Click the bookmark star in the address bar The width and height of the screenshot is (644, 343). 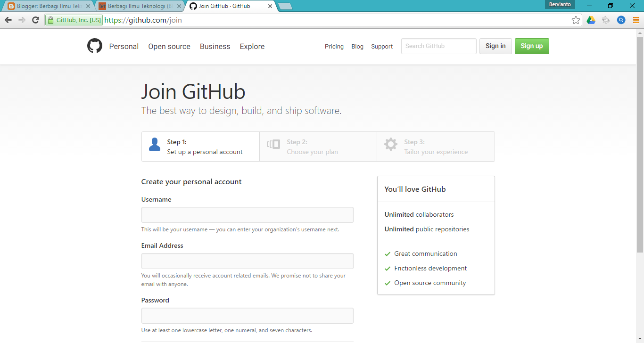576,20
